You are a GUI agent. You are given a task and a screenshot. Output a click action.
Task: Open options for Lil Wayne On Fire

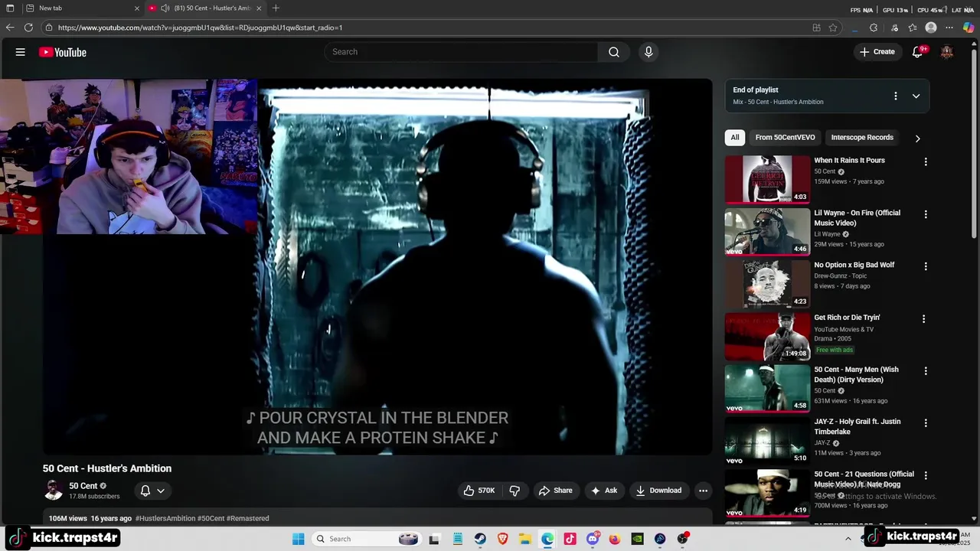click(926, 214)
